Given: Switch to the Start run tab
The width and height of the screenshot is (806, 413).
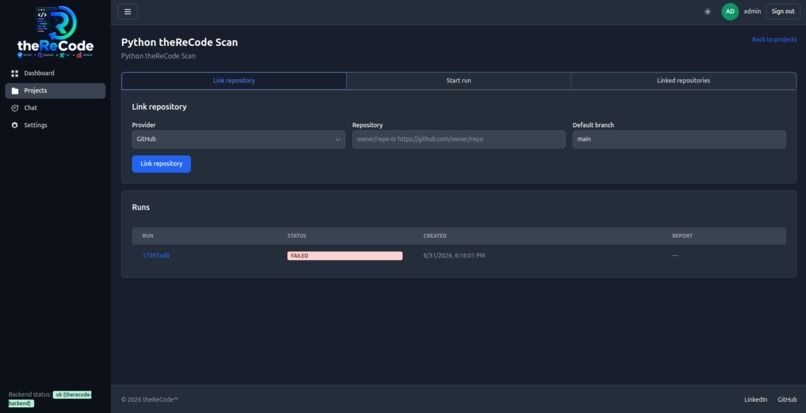Looking at the screenshot, I should 459,81.
